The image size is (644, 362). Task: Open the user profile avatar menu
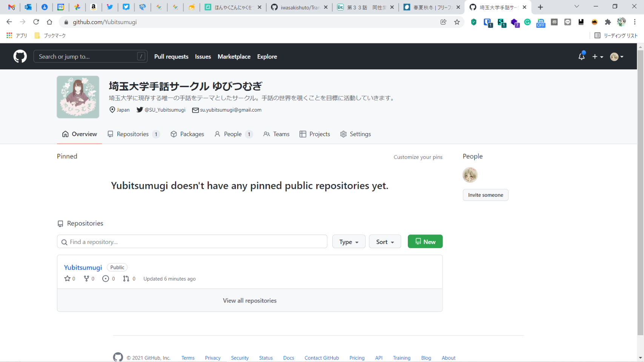(616, 57)
